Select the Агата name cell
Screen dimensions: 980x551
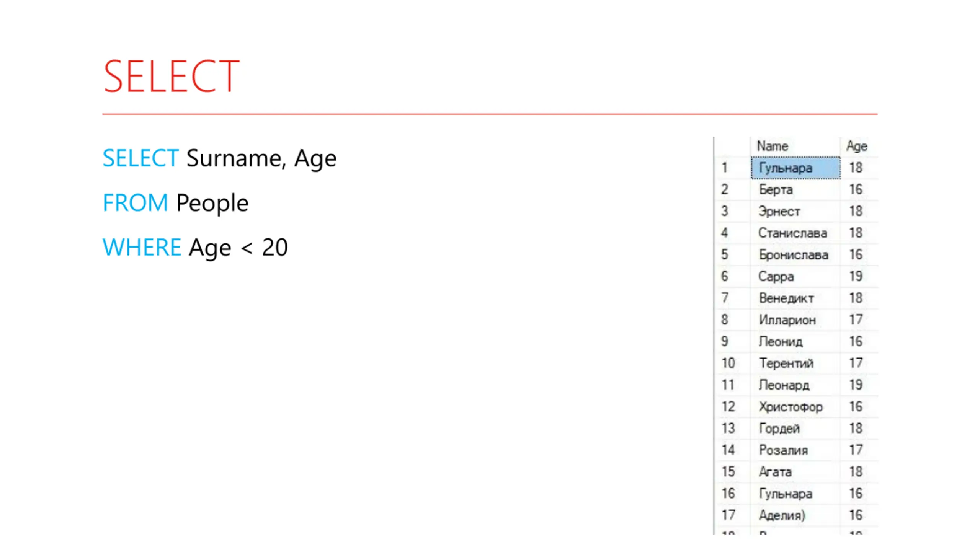(795, 471)
